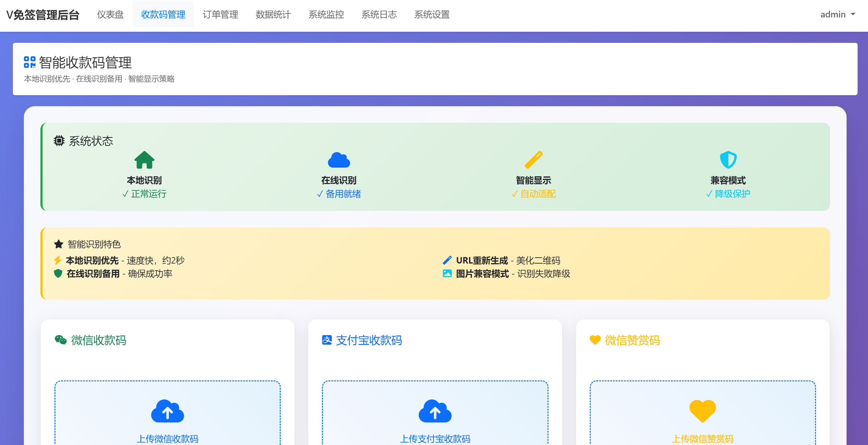Go to 订单管理 in the navbar
868x445 pixels.
220,14
